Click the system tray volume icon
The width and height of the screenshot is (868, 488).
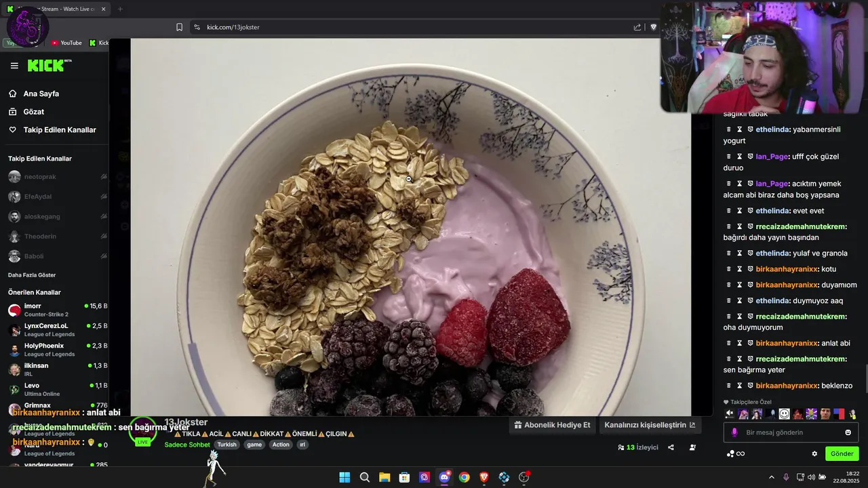[x=811, y=477]
